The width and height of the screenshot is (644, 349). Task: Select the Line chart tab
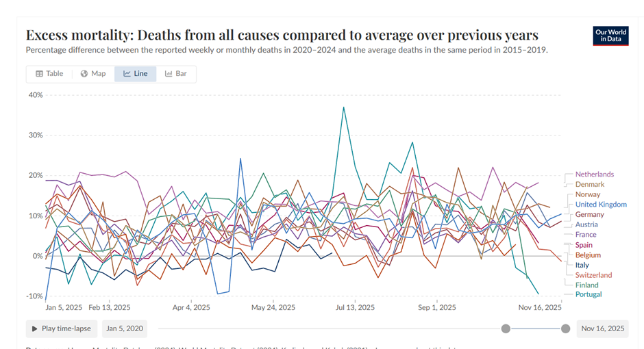(135, 74)
